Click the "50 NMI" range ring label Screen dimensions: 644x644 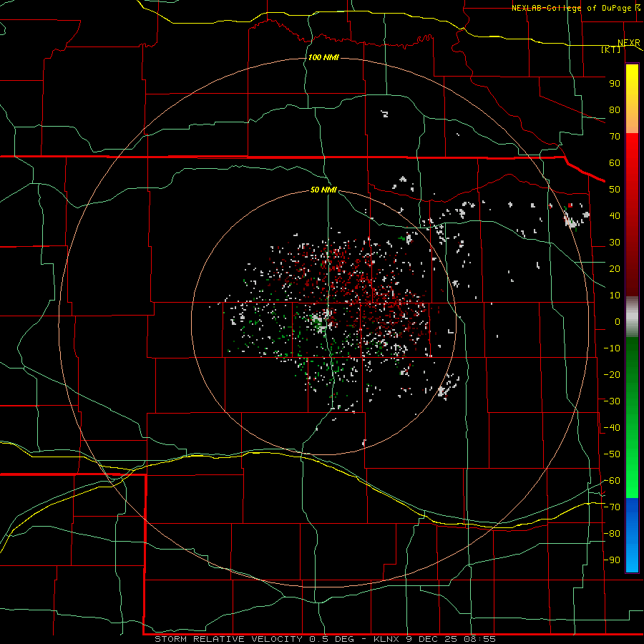(323, 190)
